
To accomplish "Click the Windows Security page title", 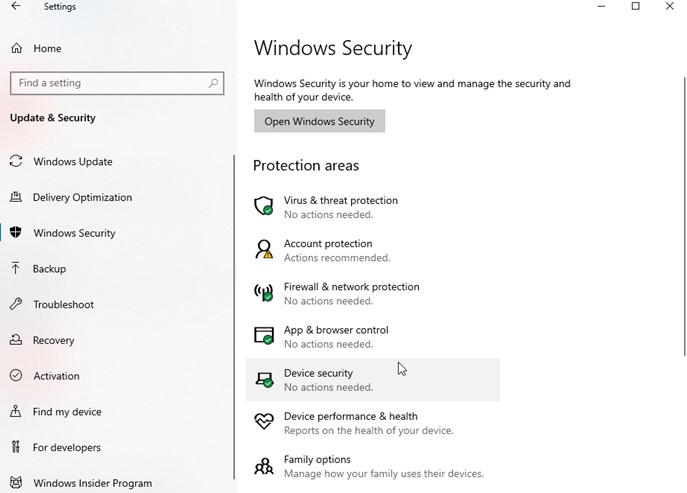I will click(x=333, y=48).
